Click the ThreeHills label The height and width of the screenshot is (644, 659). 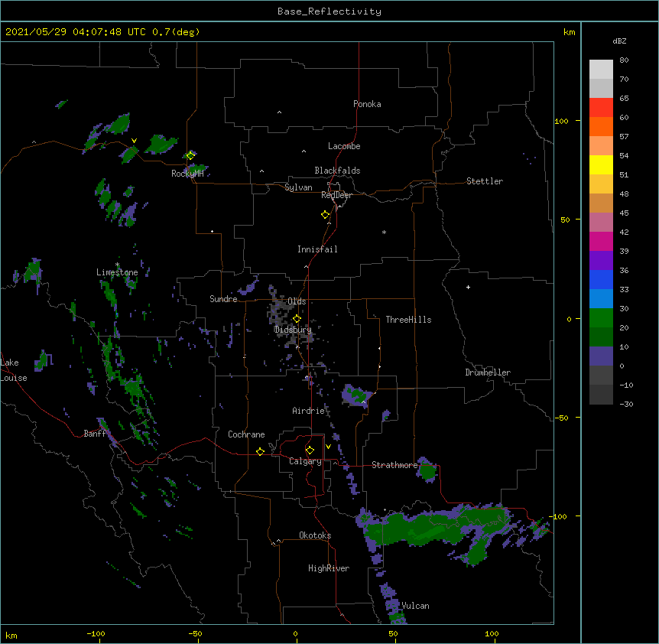click(x=408, y=320)
